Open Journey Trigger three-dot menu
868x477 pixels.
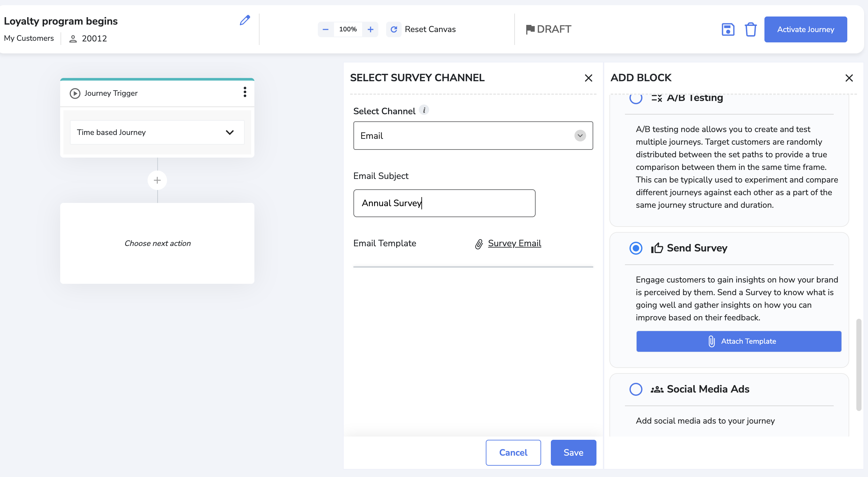pos(245,92)
